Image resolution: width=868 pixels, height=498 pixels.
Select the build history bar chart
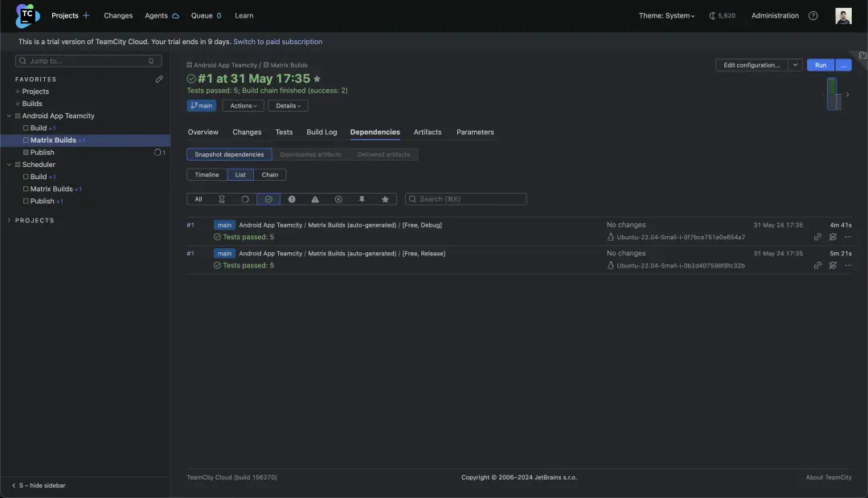[x=833, y=94]
